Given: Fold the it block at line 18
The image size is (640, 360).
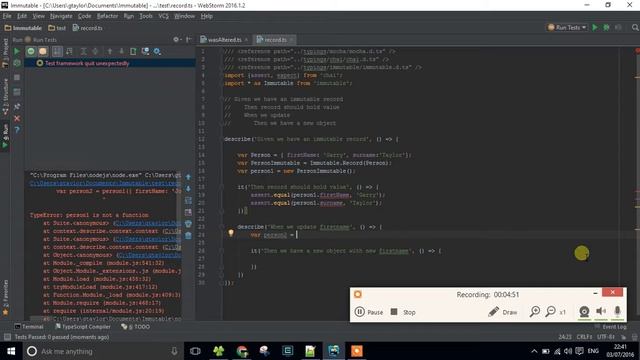Looking at the screenshot, I should coord(221,187).
